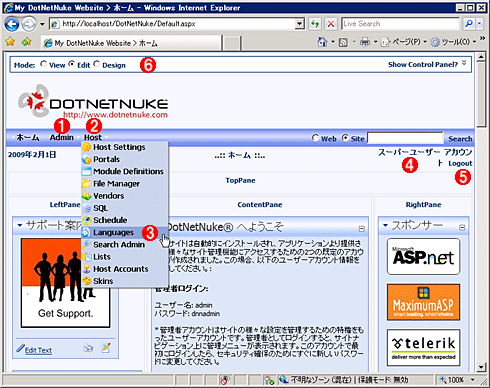Click the Add to Favorites star-plus icon
The height and width of the screenshot is (388, 490).
[x=27, y=42]
